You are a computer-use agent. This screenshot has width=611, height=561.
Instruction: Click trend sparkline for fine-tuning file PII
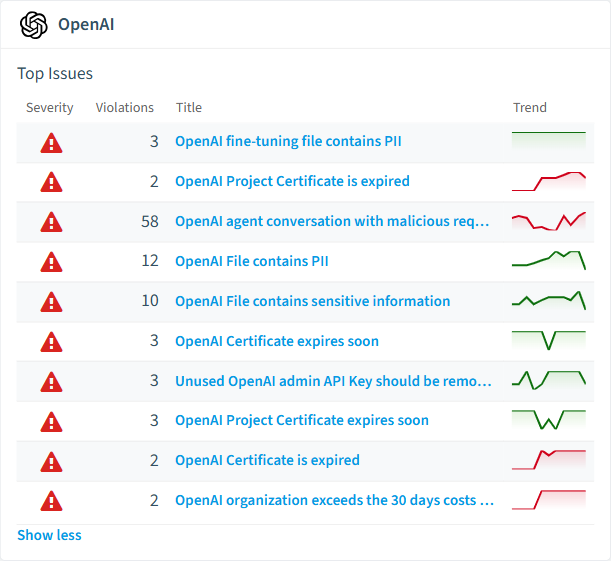click(x=549, y=142)
